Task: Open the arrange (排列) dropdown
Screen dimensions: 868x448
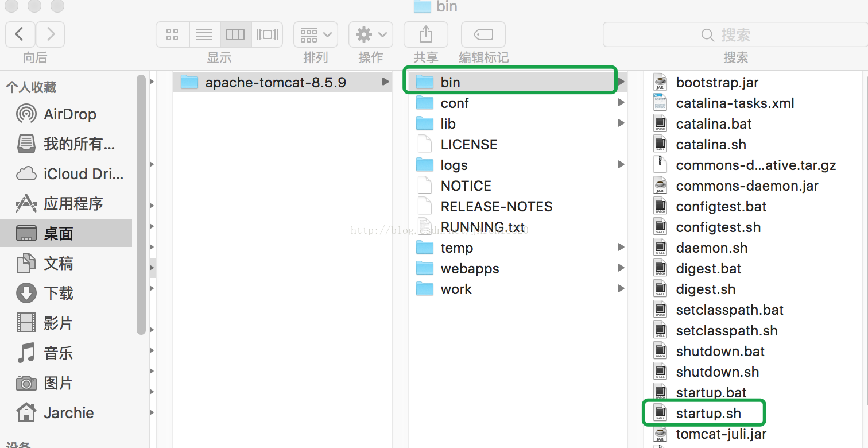Action: tap(316, 34)
